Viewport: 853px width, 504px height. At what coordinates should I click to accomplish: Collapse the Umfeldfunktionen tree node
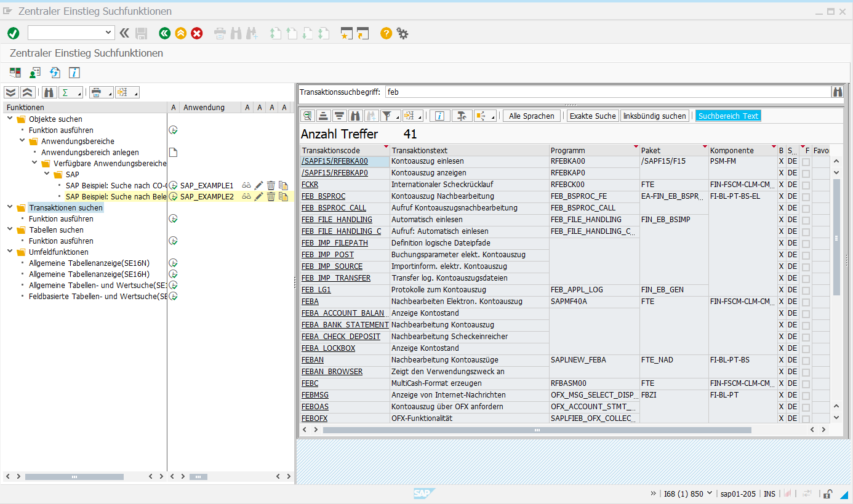(10, 252)
